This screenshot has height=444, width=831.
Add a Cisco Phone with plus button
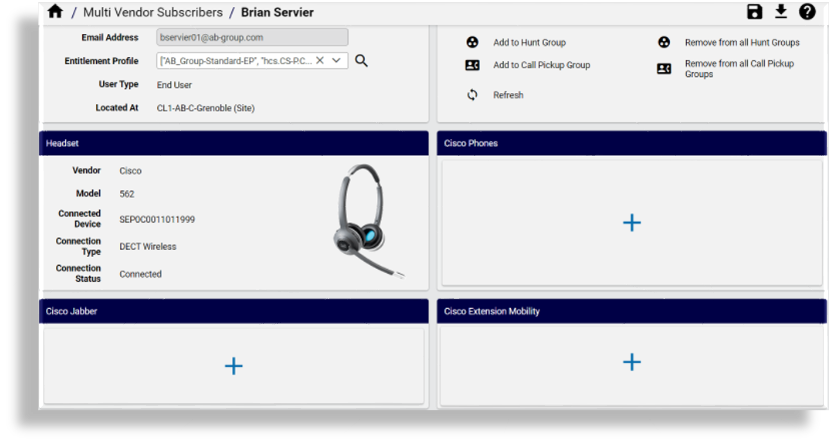(632, 223)
